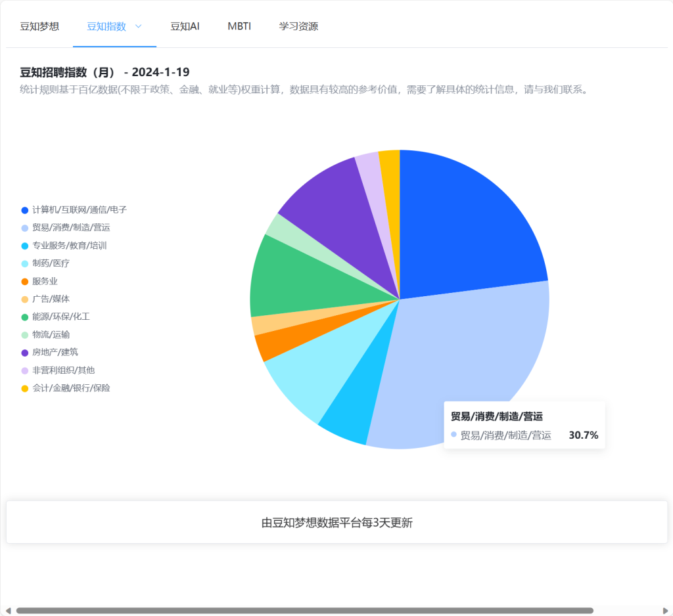This screenshot has height=616, width=673.
Task: Click the 由豆知梦想数据平台每3天更新 banner
Action: pyautogui.click(x=337, y=522)
